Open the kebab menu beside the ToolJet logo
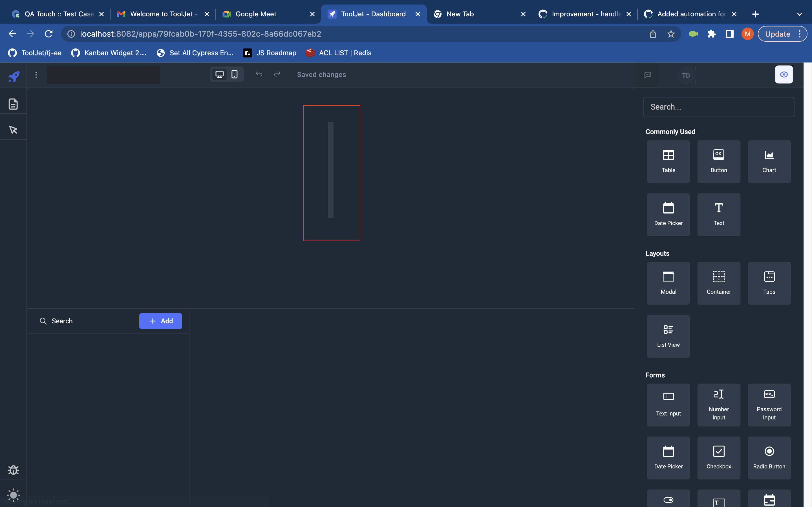This screenshot has height=507, width=812. click(x=36, y=75)
